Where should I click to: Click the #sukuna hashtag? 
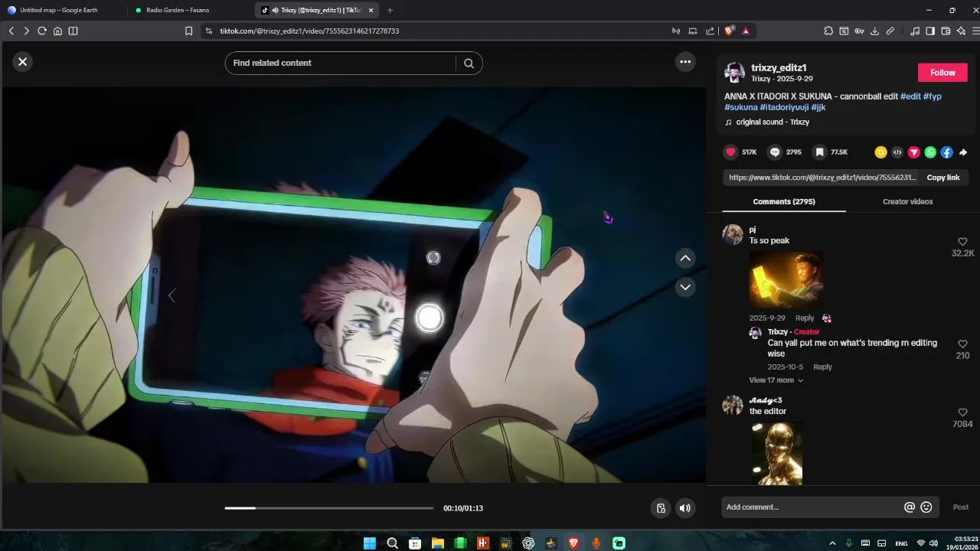(741, 108)
